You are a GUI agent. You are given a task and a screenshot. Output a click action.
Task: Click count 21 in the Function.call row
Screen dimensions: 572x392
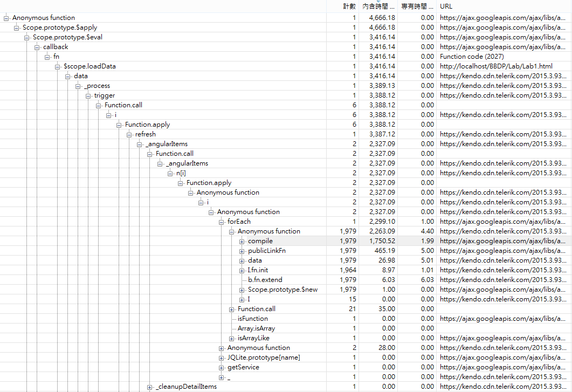click(352, 309)
